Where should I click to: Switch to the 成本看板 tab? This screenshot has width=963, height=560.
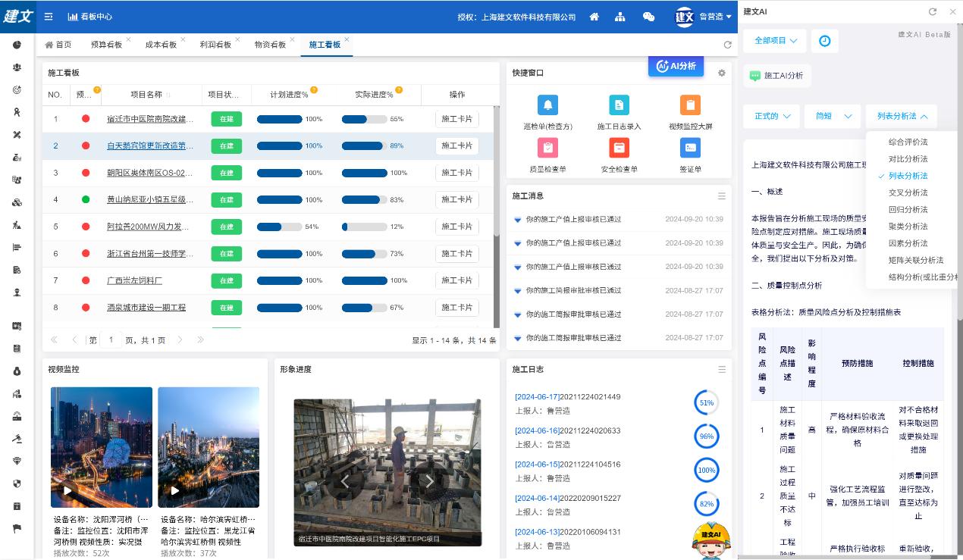click(161, 45)
